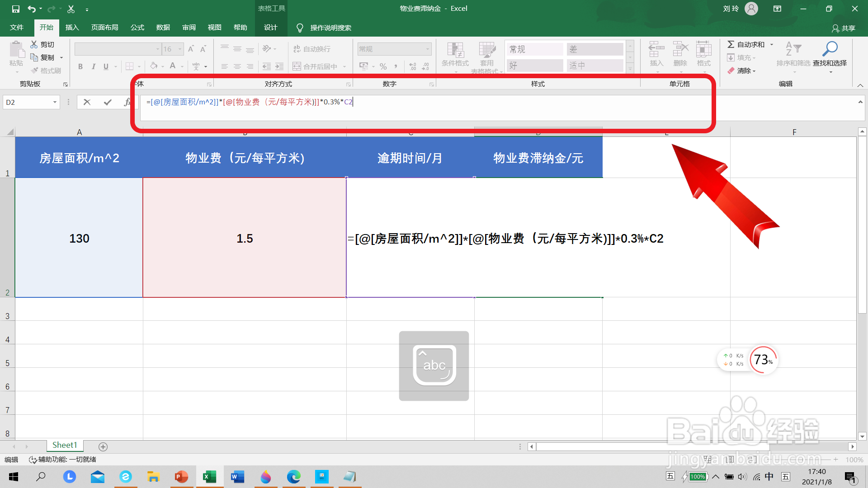Click the 清除 eraser icon
This screenshot has width=868, height=488.
tap(731, 70)
